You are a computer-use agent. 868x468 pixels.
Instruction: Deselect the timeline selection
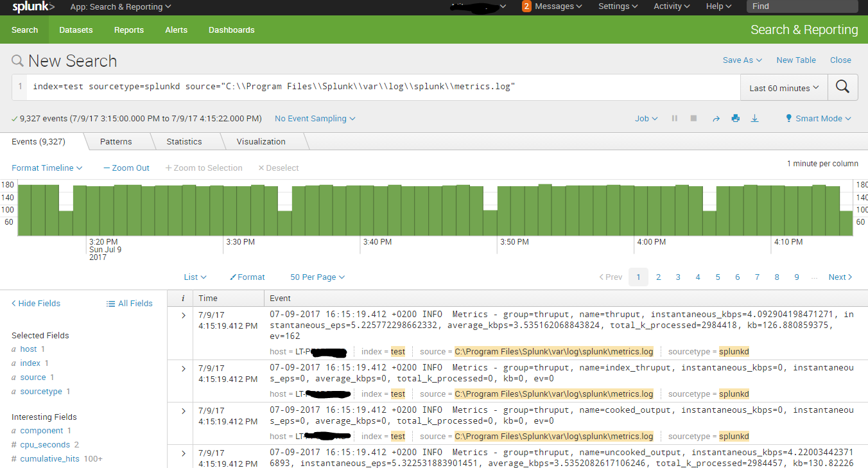click(279, 168)
